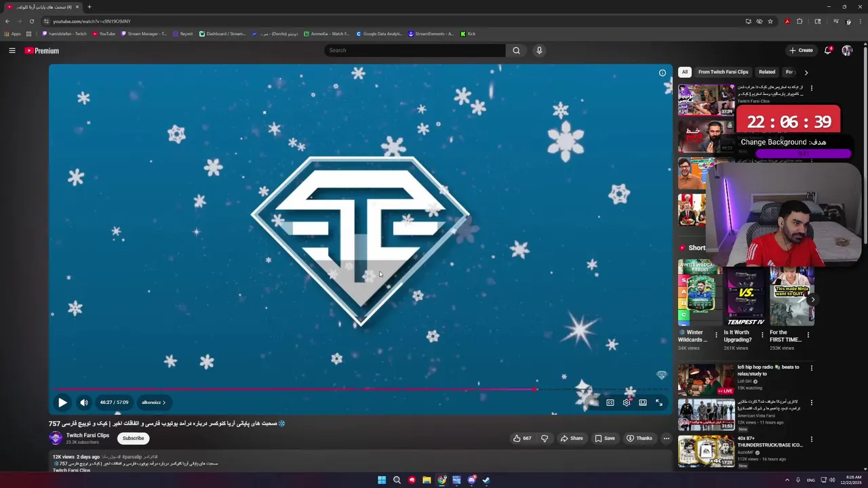This screenshot has height=488, width=868.
Task: Open Stream Manager bookmark
Action: tap(144, 34)
